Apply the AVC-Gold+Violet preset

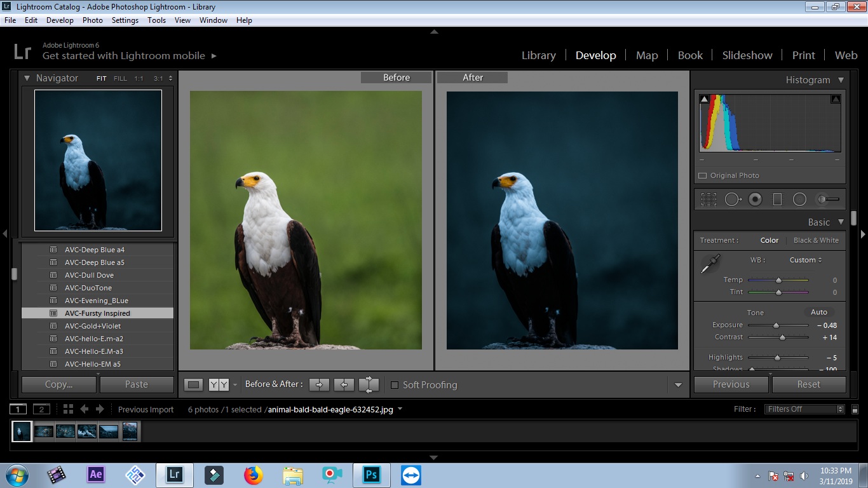(92, 326)
